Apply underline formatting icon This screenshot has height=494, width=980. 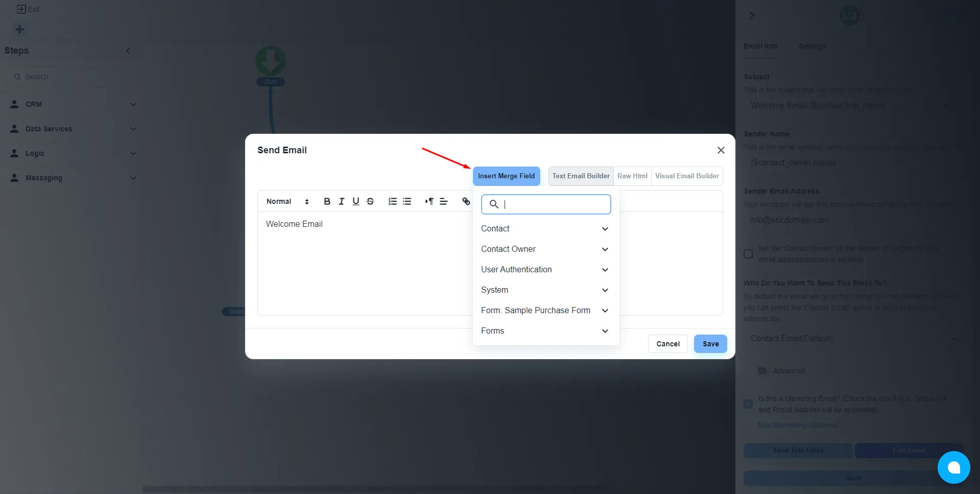356,201
